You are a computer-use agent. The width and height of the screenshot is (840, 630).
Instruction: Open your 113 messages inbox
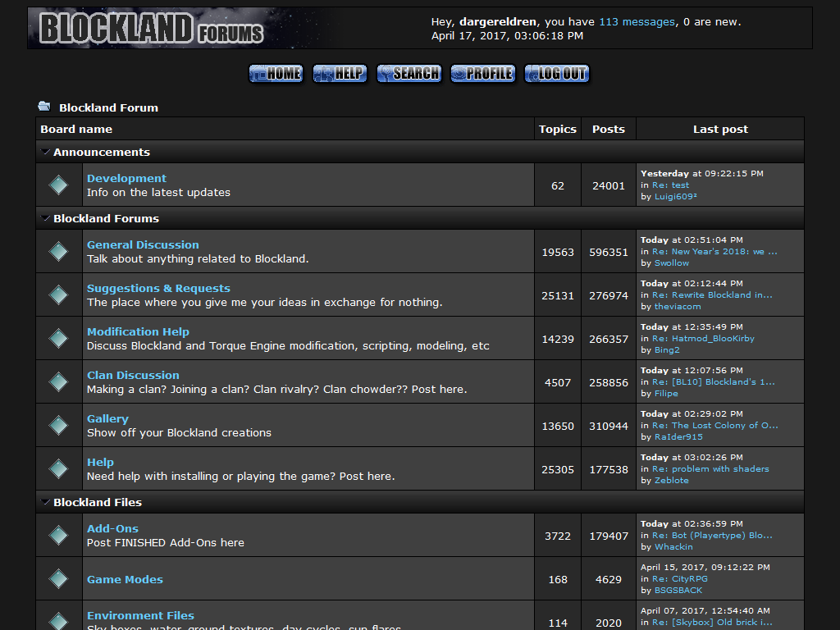[637, 21]
